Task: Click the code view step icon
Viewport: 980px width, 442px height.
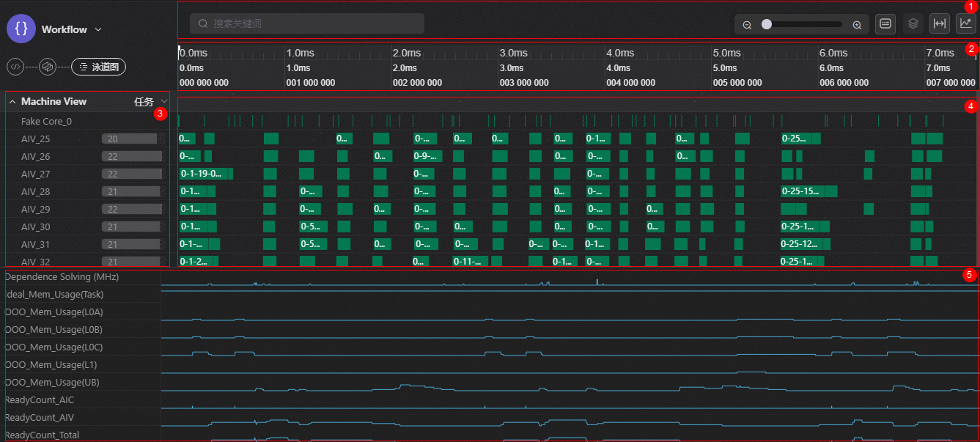Action: 15,67
